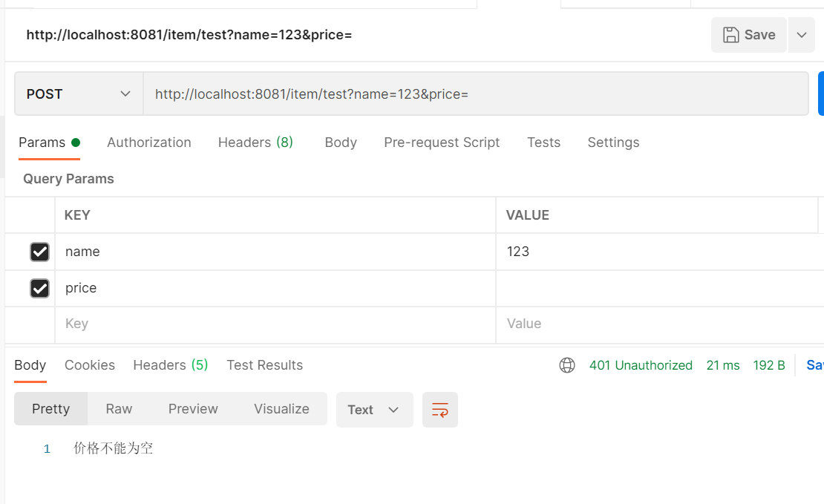
Task: Open the Test Results tab
Action: click(264, 365)
